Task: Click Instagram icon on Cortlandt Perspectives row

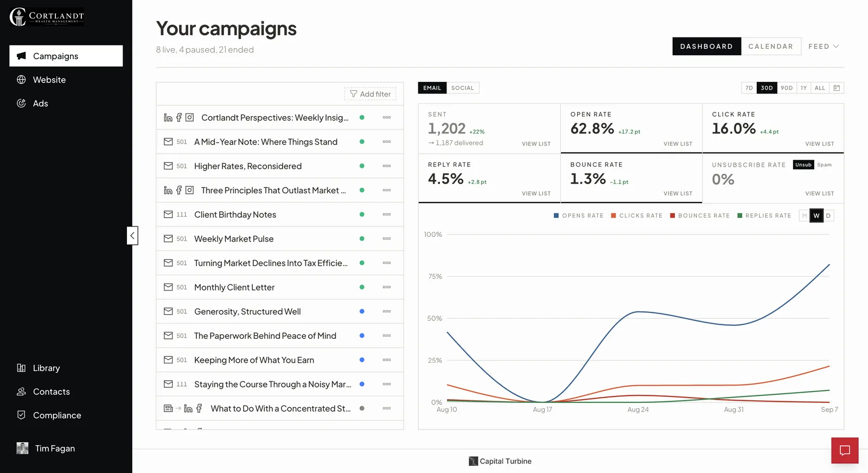Action: click(189, 117)
